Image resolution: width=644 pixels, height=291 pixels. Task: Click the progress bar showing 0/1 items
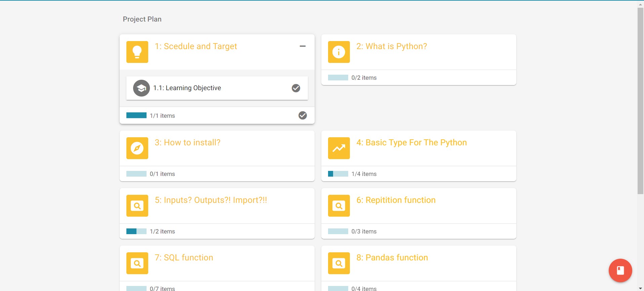[x=136, y=174]
